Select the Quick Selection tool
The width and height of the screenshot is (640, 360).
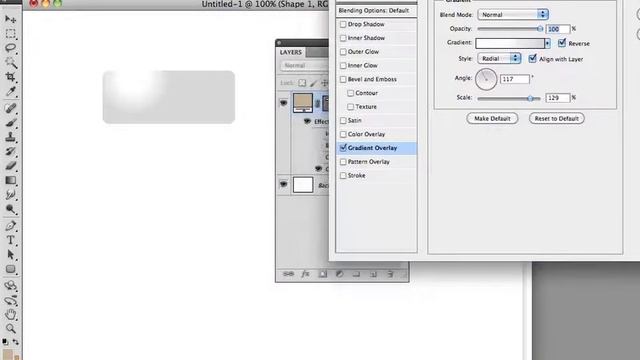pyautogui.click(x=11, y=63)
